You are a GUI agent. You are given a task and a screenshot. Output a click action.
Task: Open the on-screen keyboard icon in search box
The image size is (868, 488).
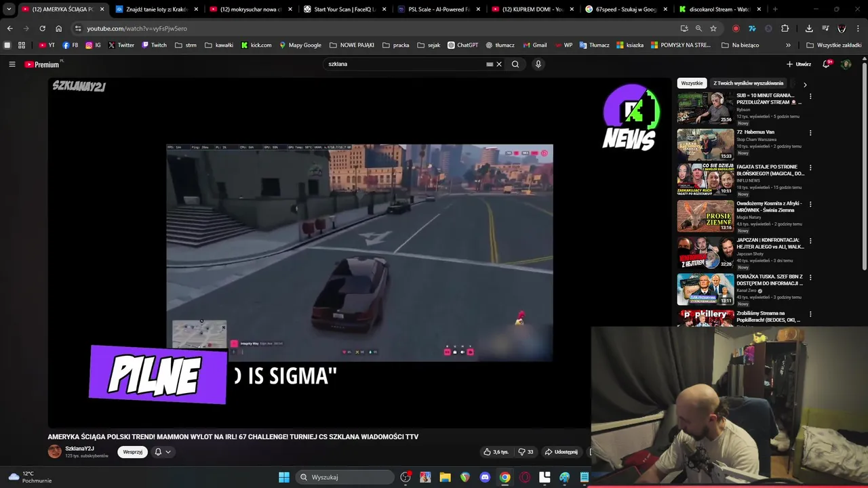coord(490,64)
